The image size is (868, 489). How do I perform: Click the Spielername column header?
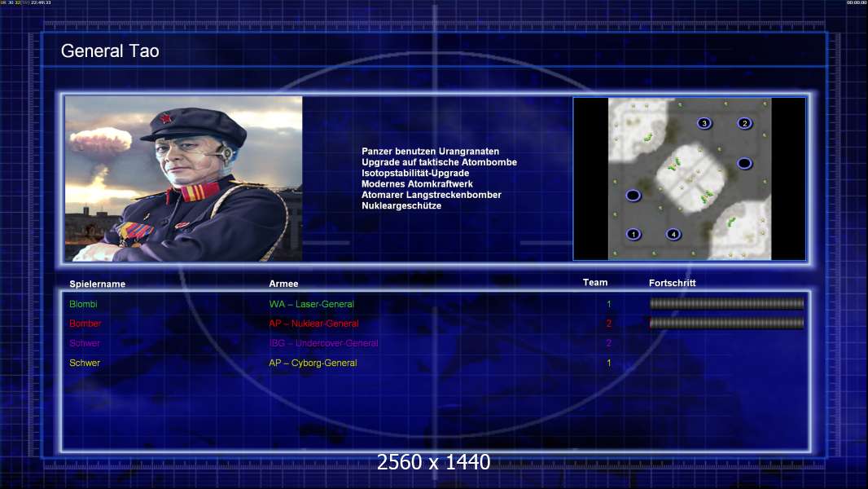[x=97, y=284]
